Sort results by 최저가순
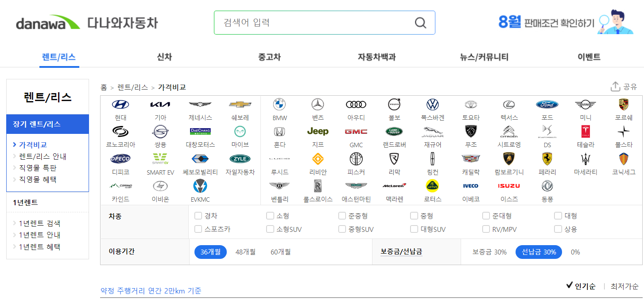The image size is (644, 301). 625,286
